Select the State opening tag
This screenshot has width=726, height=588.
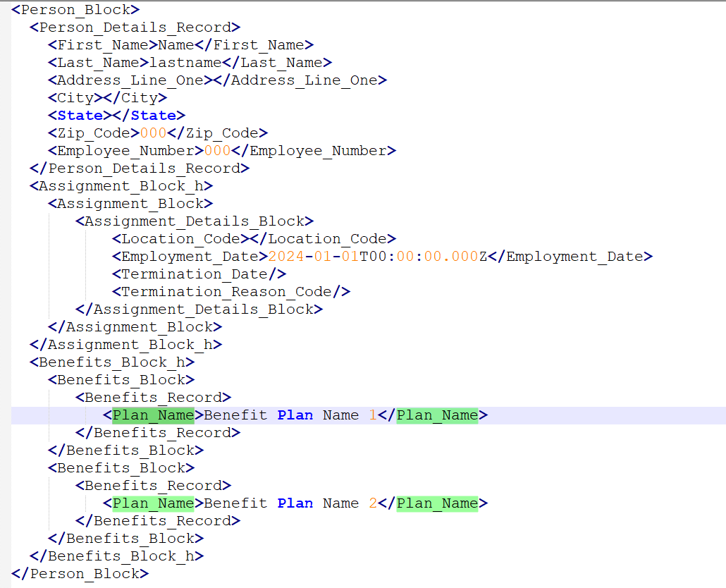pyautogui.click(x=81, y=115)
